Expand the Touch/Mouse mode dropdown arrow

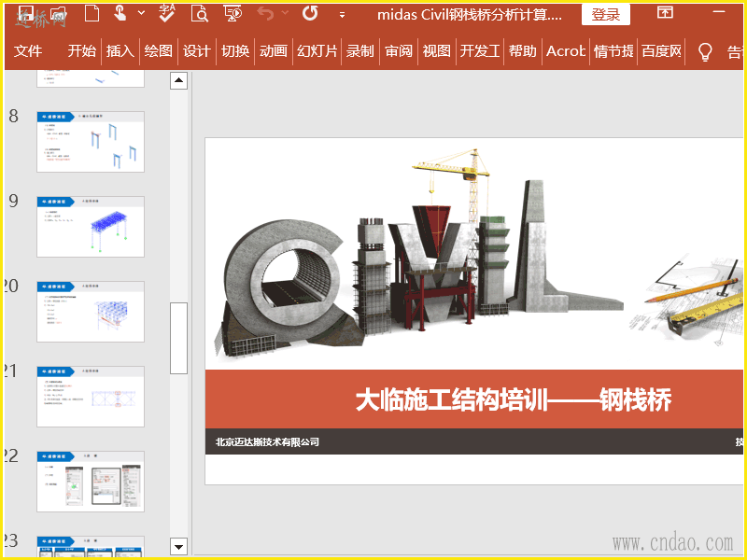[142, 13]
